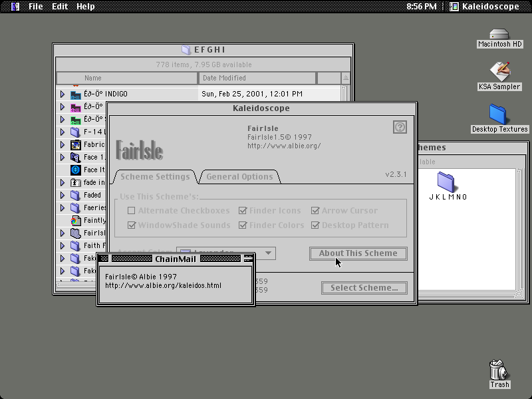Click the 8:56 PM menu bar clock

click(x=422, y=7)
